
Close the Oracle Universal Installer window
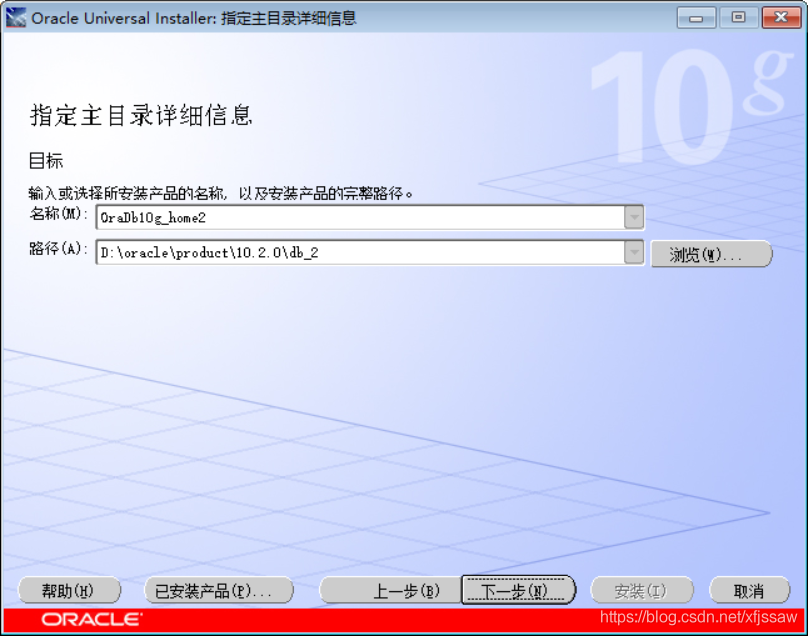click(x=781, y=18)
